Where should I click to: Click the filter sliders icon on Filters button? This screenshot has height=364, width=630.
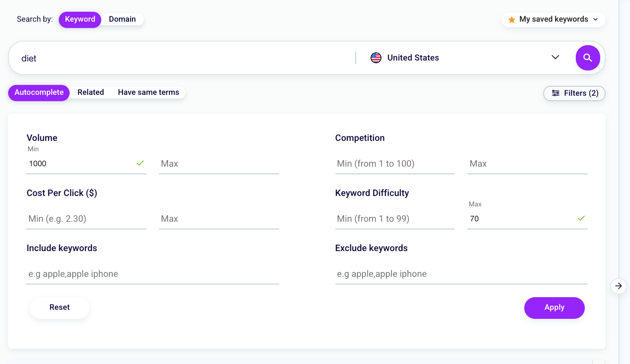point(556,93)
